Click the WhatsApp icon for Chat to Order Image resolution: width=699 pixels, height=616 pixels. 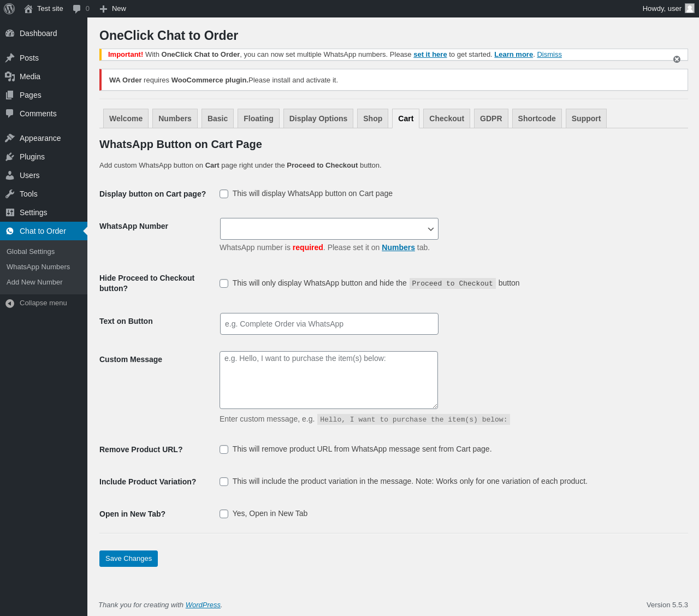[x=10, y=231]
